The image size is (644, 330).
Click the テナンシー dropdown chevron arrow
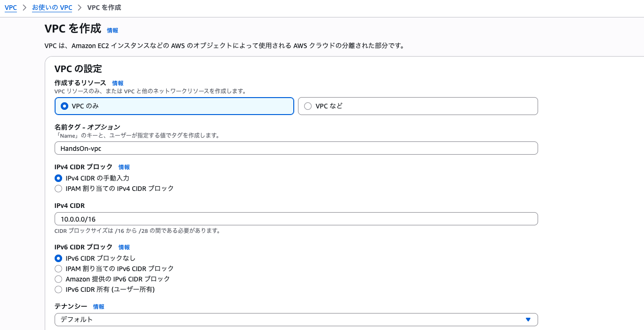(x=528, y=319)
